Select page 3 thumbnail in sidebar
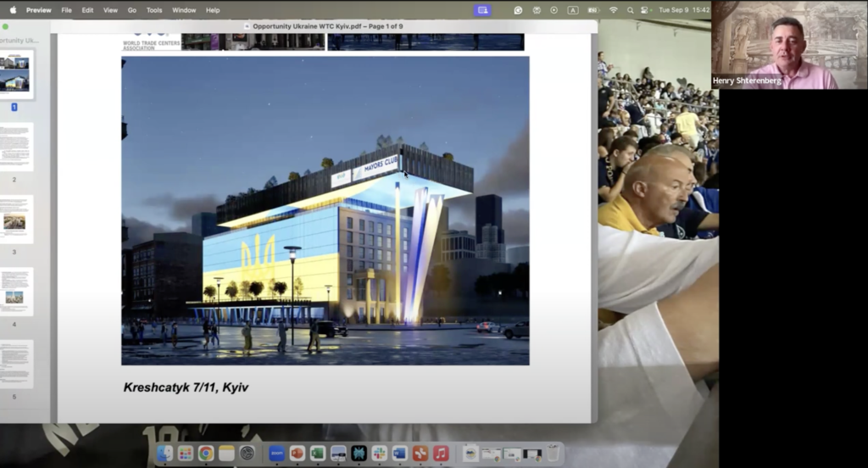 click(15, 220)
